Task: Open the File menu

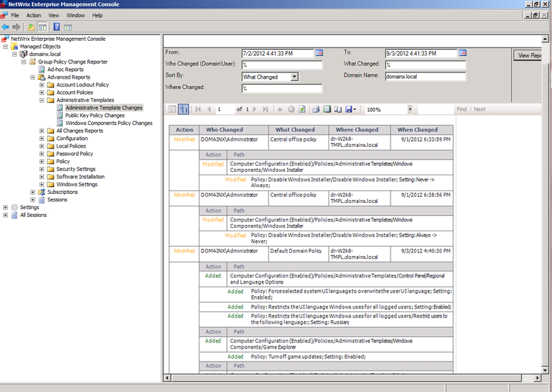Action: pos(14,15)
